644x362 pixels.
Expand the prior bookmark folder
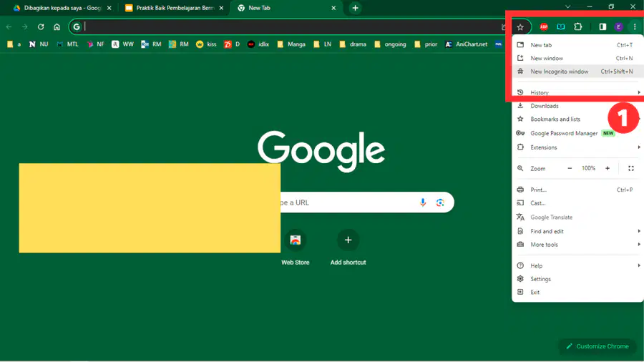426,44
